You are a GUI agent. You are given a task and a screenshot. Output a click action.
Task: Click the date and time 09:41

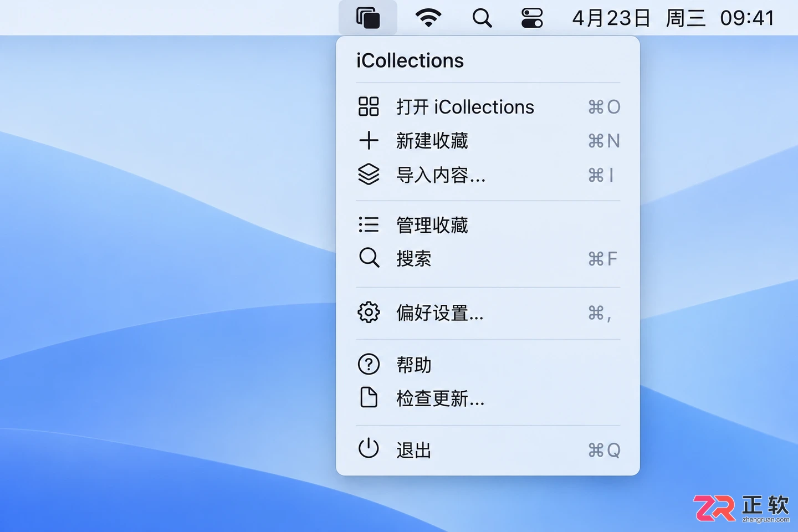[673, 18]
